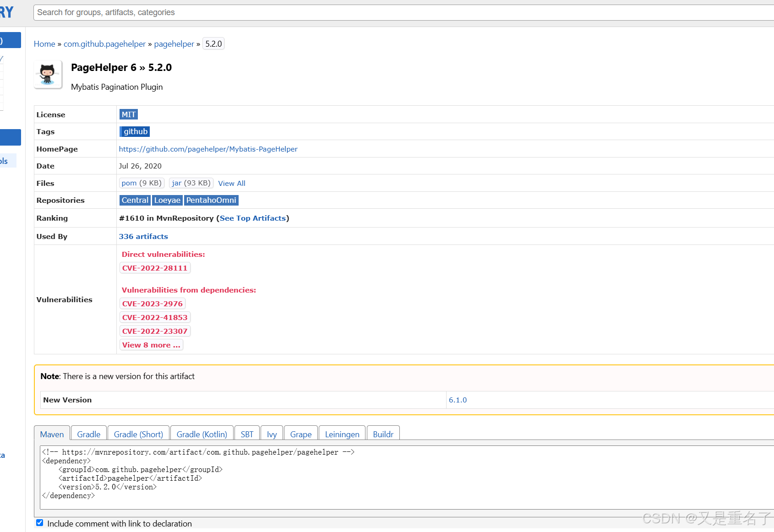Viewport: 774px width, 532px height.
Task: Click View All files link
Action: [x=232, y=183]
